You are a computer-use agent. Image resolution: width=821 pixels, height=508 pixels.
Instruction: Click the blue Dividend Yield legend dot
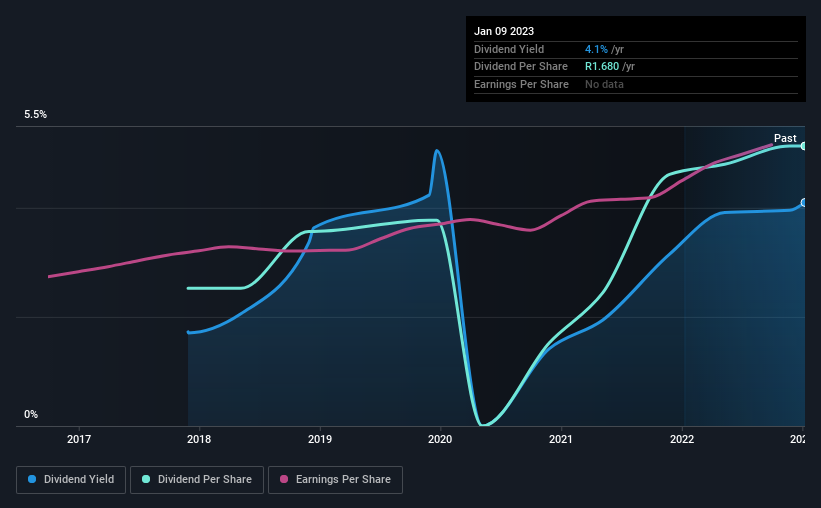pyautogui.click(x=32, y=479)
